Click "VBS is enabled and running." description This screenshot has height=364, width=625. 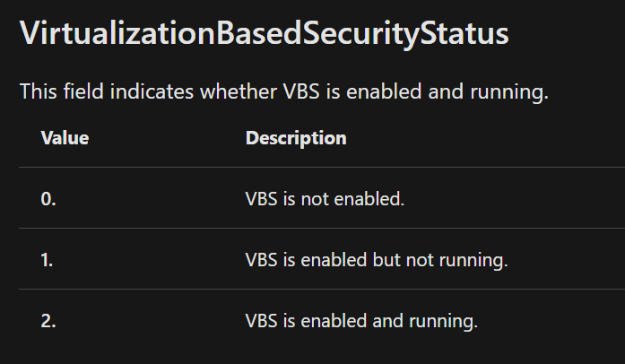pyautogui.click(x=361, y=321)
